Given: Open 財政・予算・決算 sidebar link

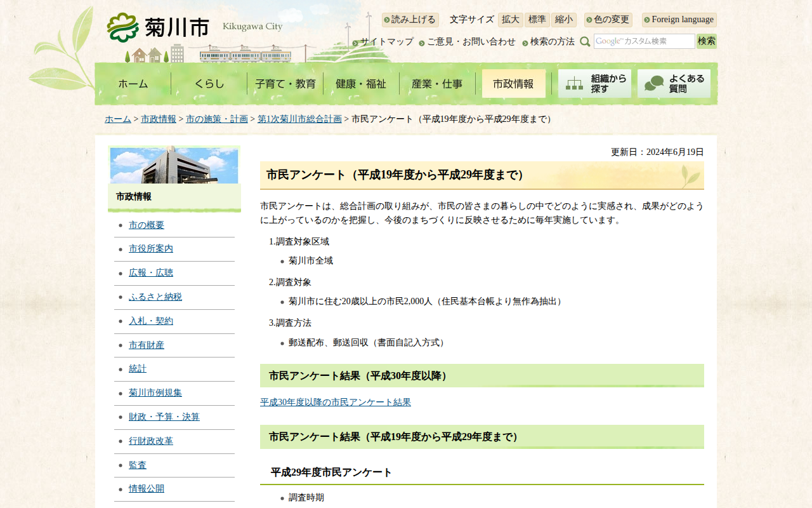Looking at the screenshot, I should click(x=164, y=417).
